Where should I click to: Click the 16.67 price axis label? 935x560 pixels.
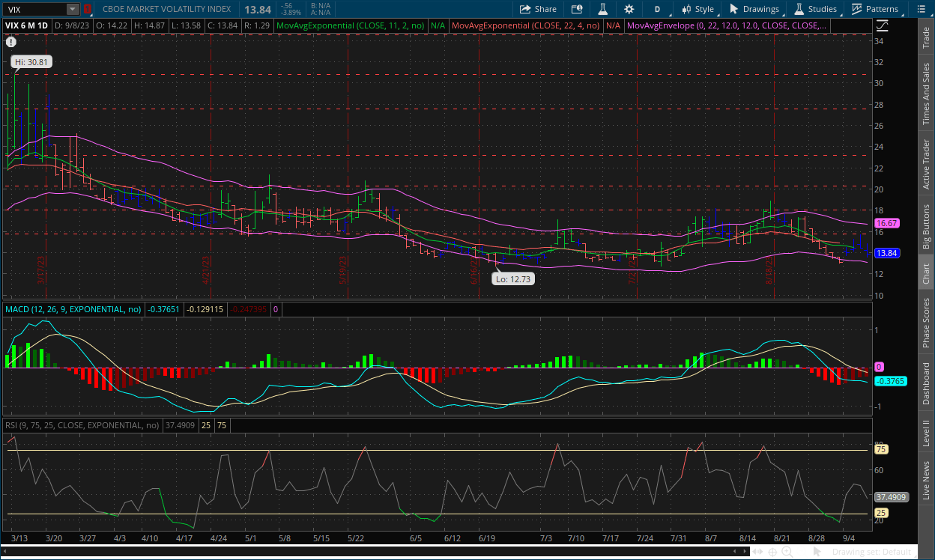[x=886, y=223]
